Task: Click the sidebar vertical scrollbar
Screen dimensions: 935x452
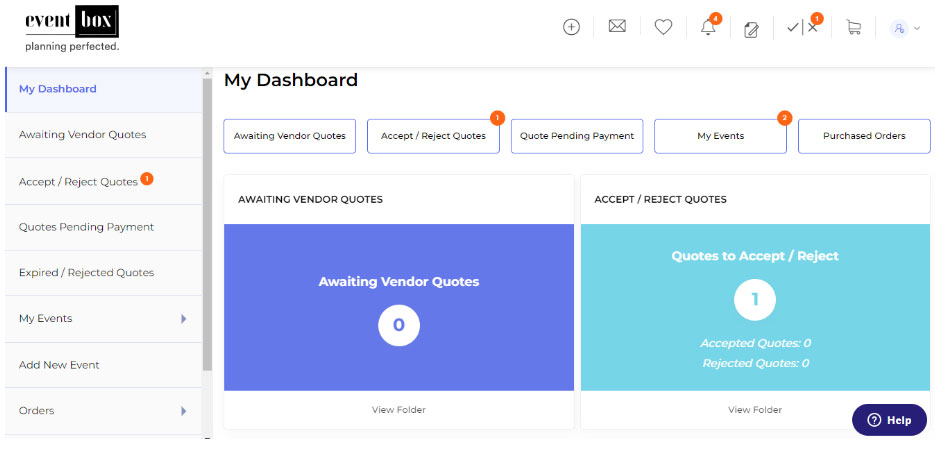Action: click(207, 220)
